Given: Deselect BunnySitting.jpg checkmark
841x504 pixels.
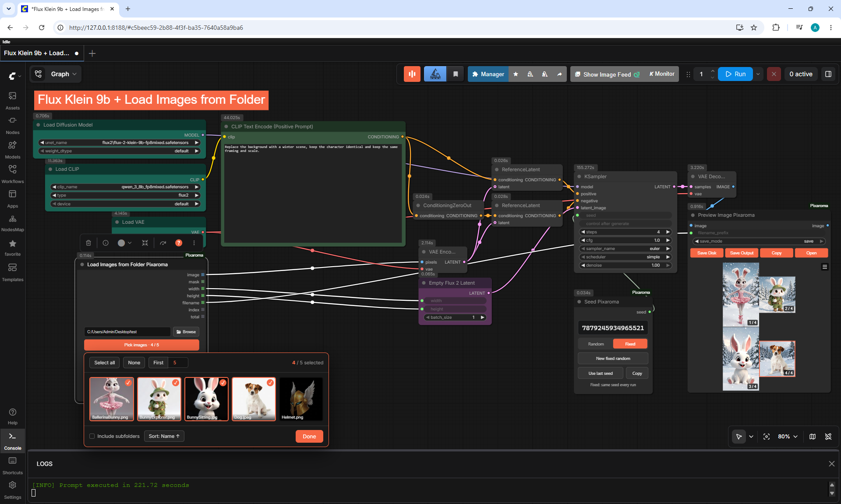Looking at the screenshot, I should [x=223, y=383].
